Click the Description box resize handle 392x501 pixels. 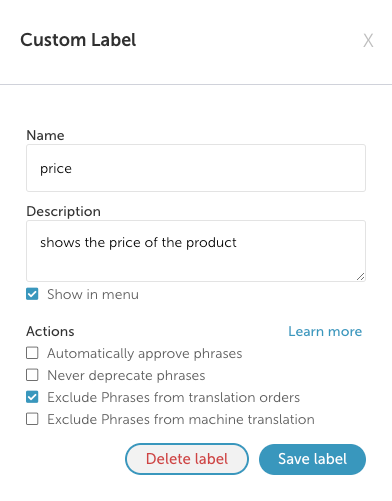pyautogui.click(x=360, y=276)
